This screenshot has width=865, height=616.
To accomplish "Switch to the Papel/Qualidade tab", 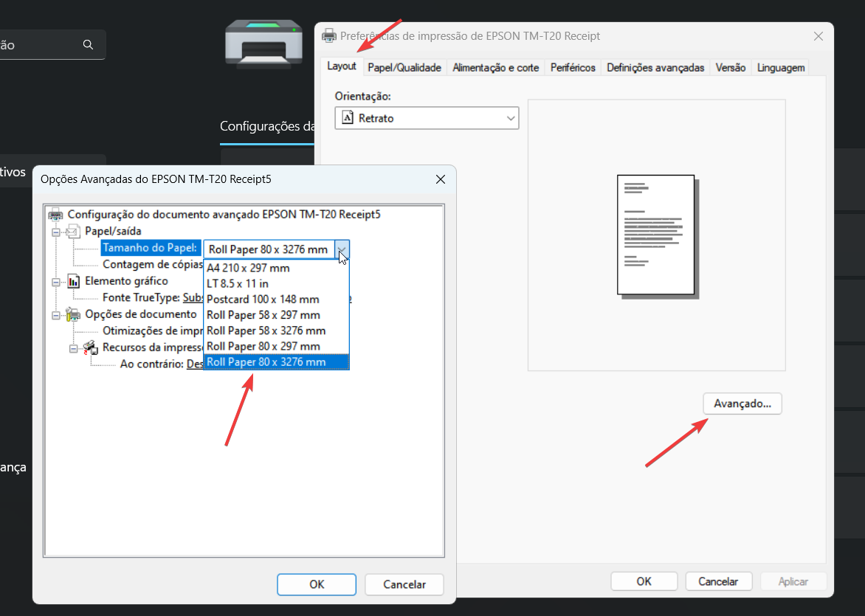I will (404, 67).
